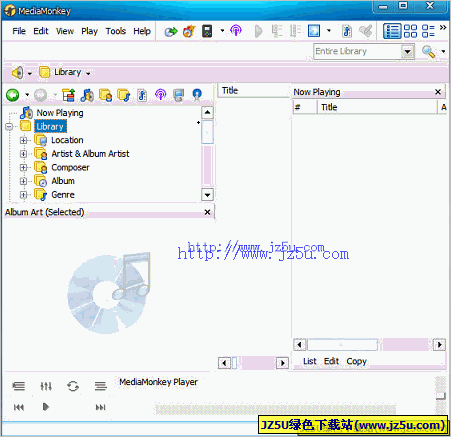The width and height of the screenshot is (451, 437).
Task: Click the Title column header in Now Playing
Action: click(x=377, y=107)
